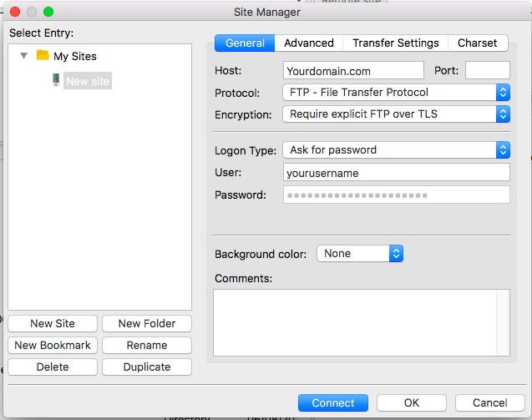The width and height of the screenshot is (532, 420).
Task: Click the green zoom window button
Action: (x=48, y=12)
